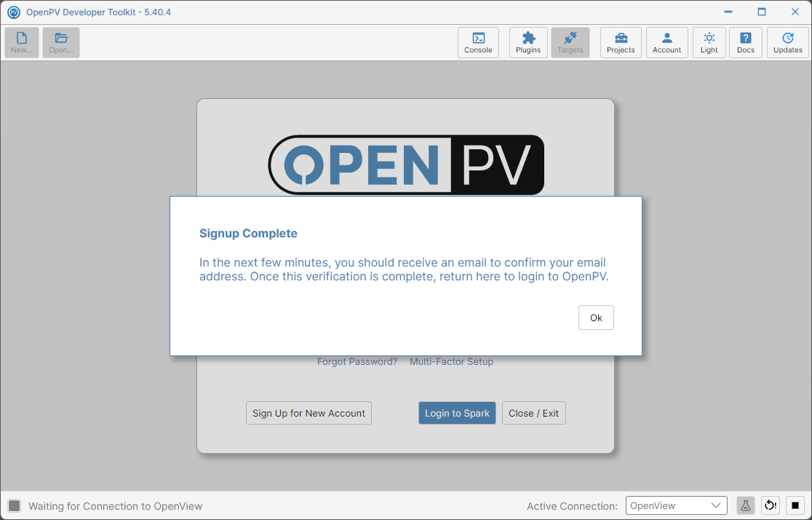The image size is (812, 520).
Task: Click the flask icon in status bar
Action: (746, 505)
